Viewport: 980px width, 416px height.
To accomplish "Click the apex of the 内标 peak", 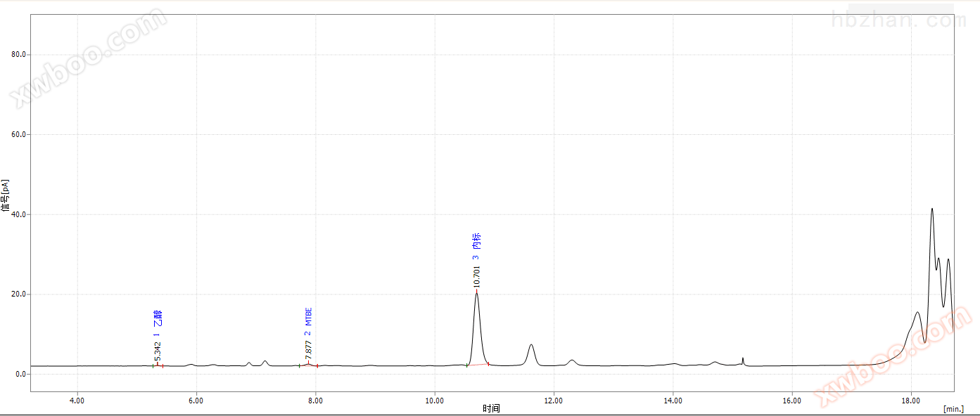I will 477,292.
